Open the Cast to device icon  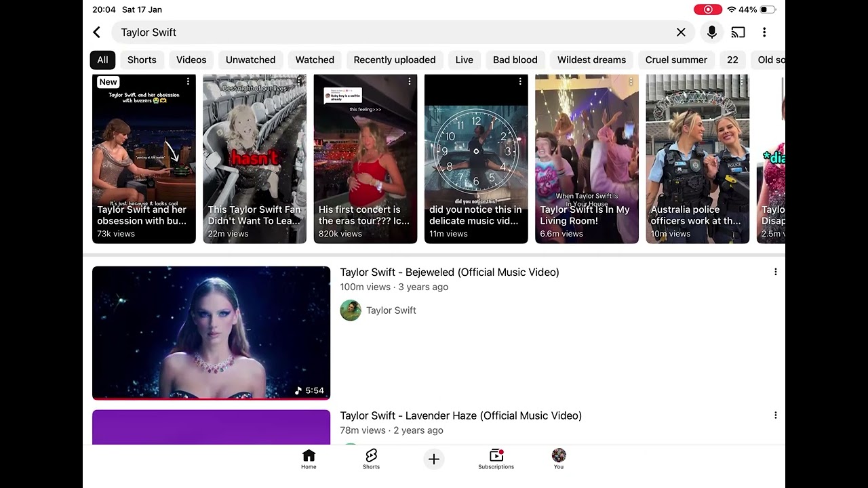click(738, 32)
